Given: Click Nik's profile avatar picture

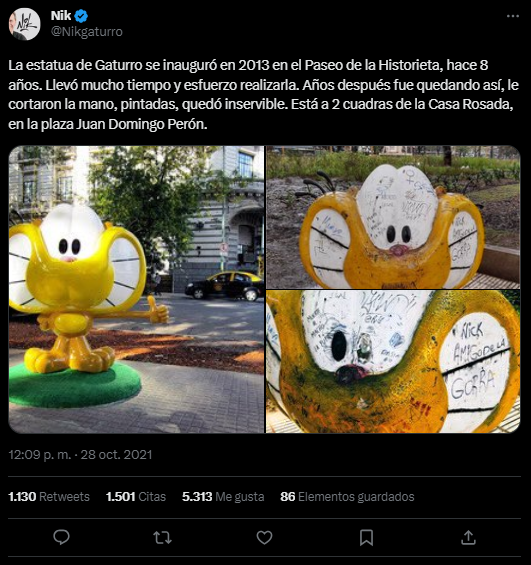Looking at the screenshot, I should pyautogui.click(x=24, y=24).
